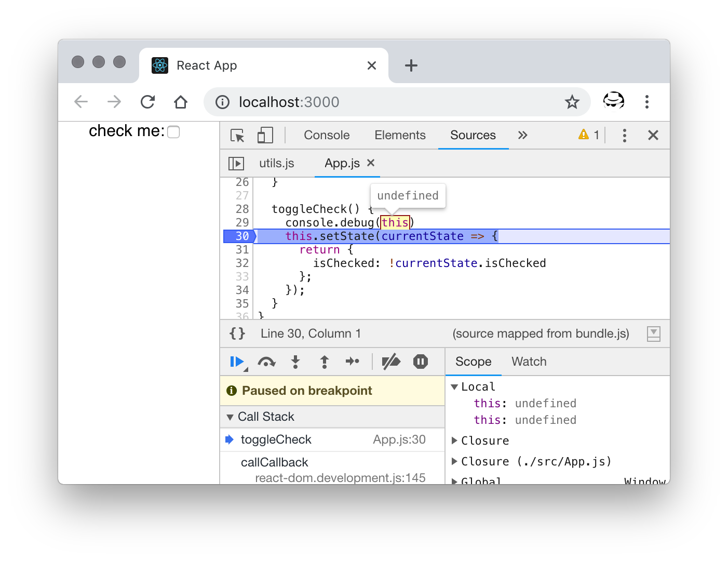
Task: Bookmark this page with star
Action: pyautogui.click(x=572, y=102)
